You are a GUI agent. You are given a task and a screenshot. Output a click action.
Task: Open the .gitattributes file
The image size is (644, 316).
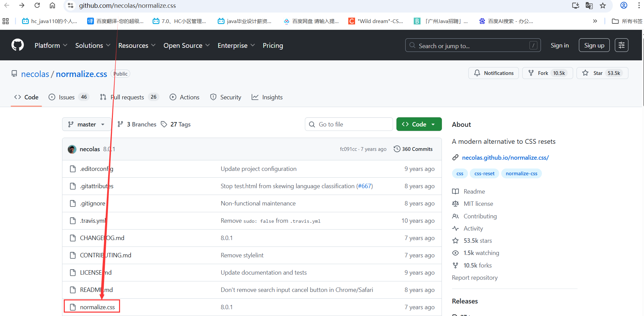(97, 186)
